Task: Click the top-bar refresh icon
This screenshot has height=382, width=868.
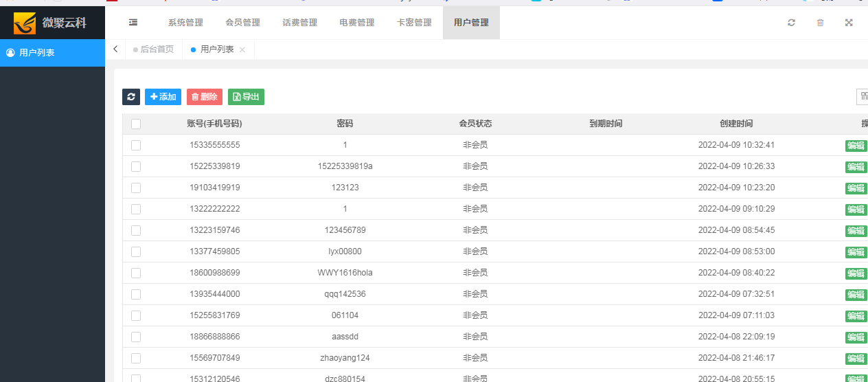Action: click(x=791, y=23)
